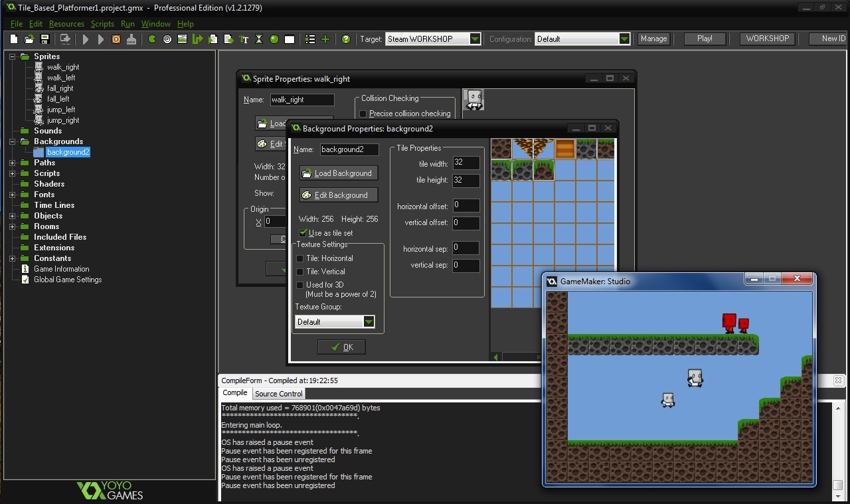Click the tile width input field
The height and width of the screenshot is (504, 850).
tap(466, 163)
